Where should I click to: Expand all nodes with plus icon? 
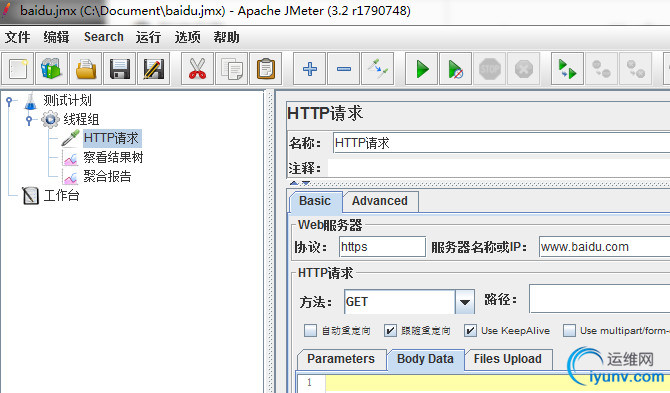(x=309, y=69)
